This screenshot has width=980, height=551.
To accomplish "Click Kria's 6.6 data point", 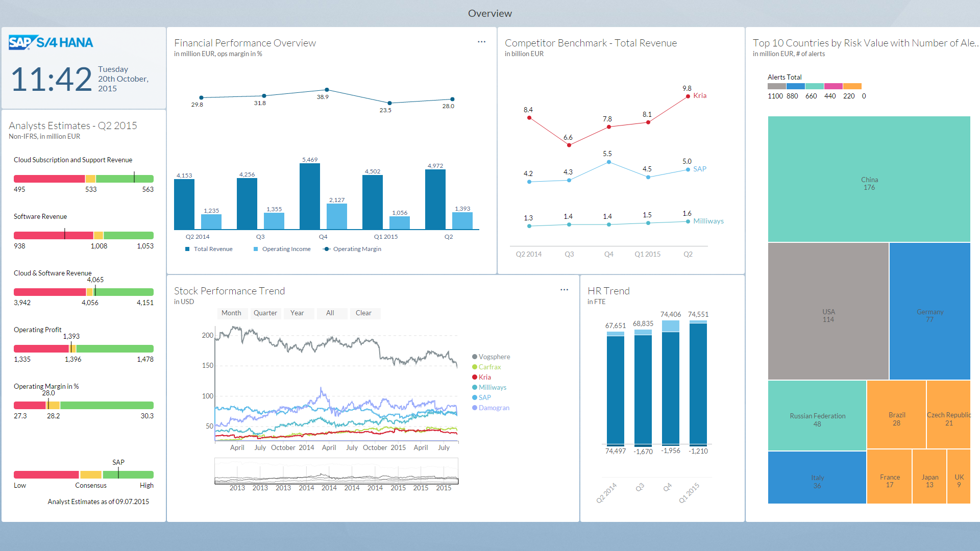I will [569, 145].
